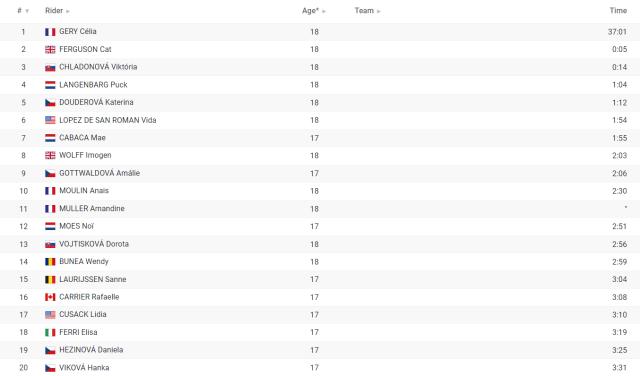Click the Dutch flag beside LANGENBARG Puck

50,85
